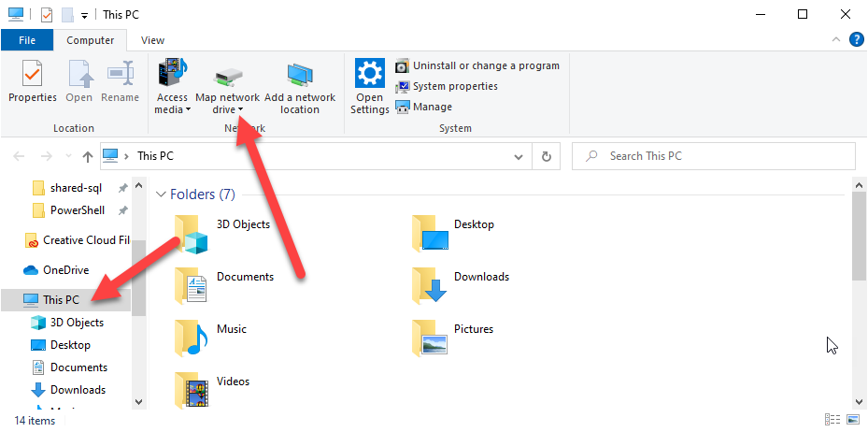The width and height of the screenshot is (868, 432).
Task: Click main pane scroll up arrow
Action: coord(860,185)
